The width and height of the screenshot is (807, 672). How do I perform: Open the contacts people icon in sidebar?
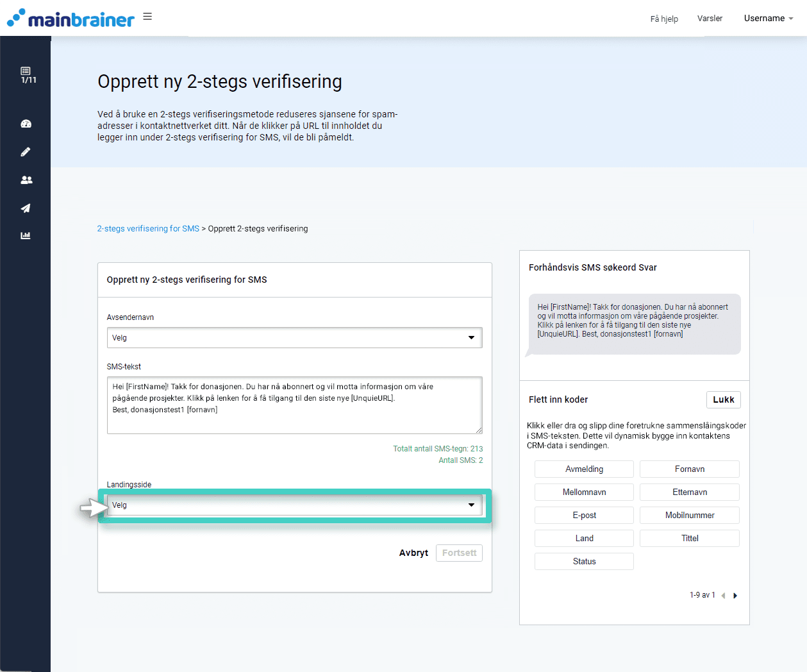tap(26, 180)
